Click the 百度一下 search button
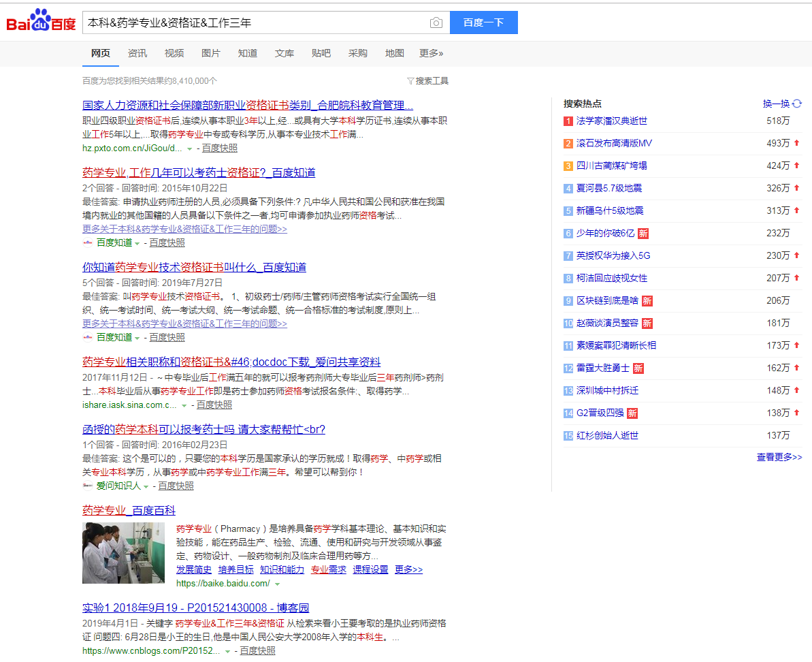Screen dimensions: 812x662 [x=484, y=22]
